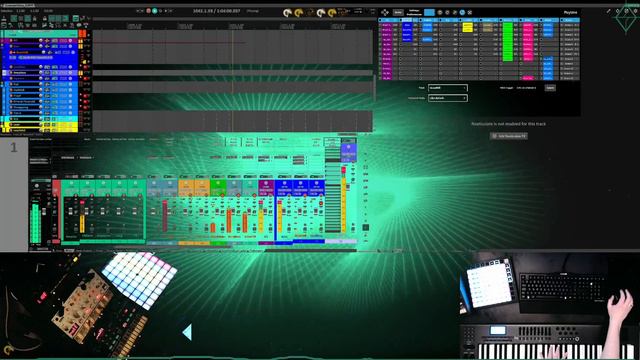Click the top magenta row cell in the Playtime matrix
Screen dimensions: 640x360
coord(386,25)
